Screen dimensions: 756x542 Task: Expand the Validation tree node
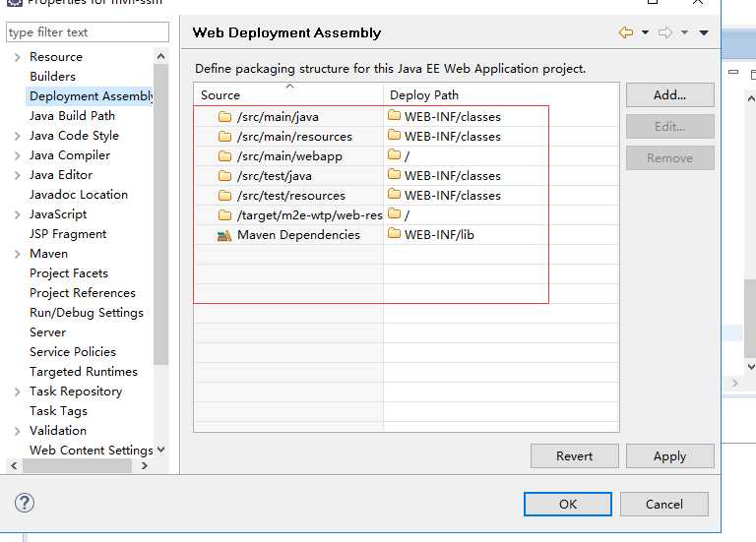tap(18, 431)
